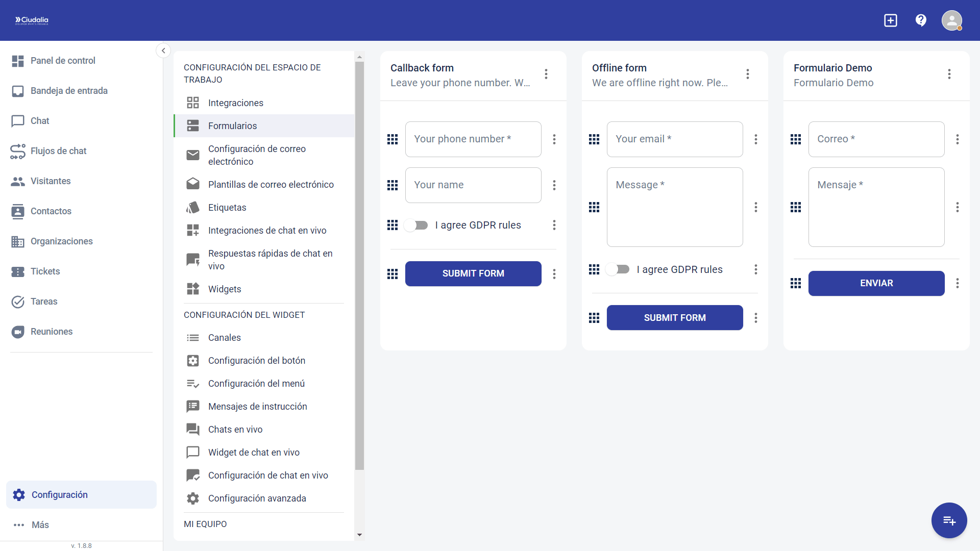Toggle I agree GDPR rules on Callback form
Screen dimensions: 980x551
coord(416,225)
